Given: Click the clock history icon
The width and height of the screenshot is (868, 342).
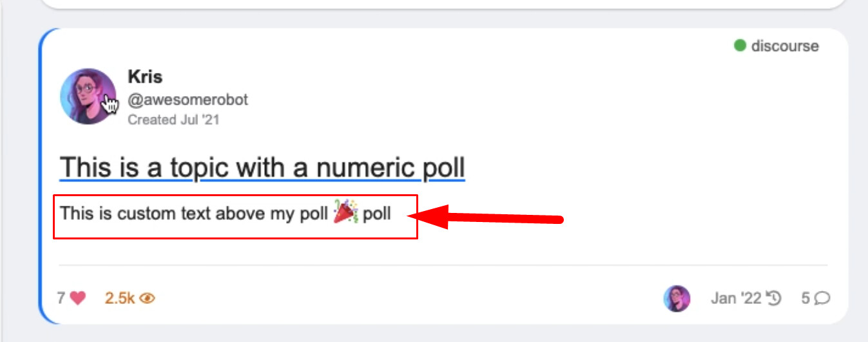Looking at the screenshot, I should pyautogui.click(x=774, y=298).
